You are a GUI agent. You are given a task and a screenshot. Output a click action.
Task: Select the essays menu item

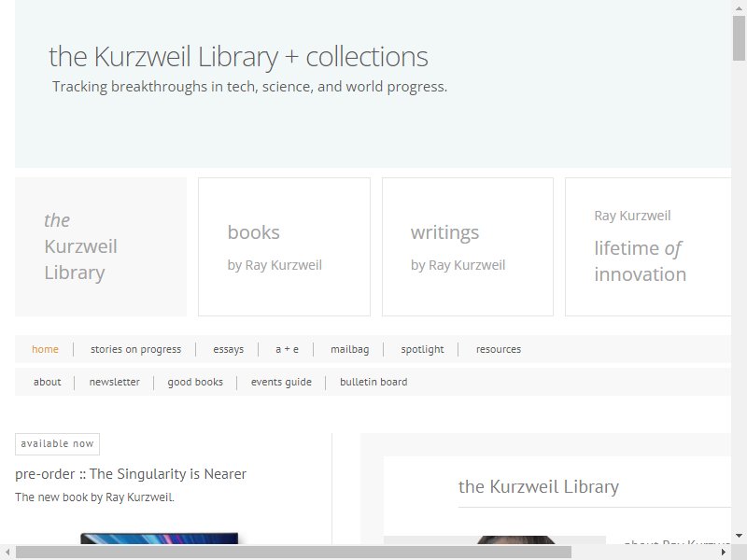(228, 349)
